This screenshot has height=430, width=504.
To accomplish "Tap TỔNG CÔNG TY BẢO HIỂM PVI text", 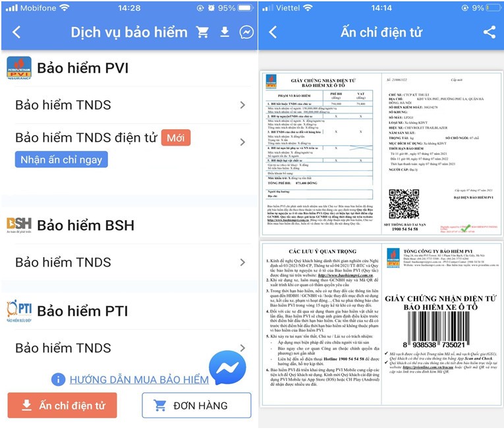I will [437, 251].
